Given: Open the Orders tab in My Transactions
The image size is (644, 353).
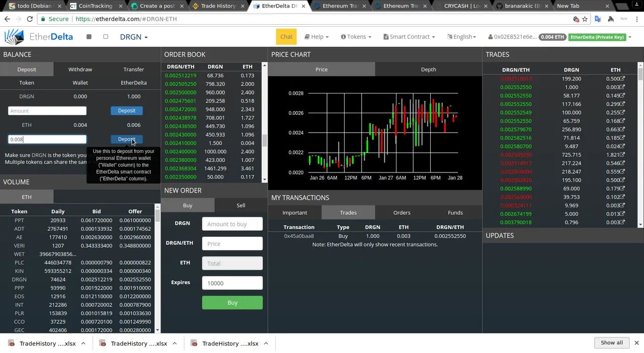Looking at the screenshot, I should [401, 213].
